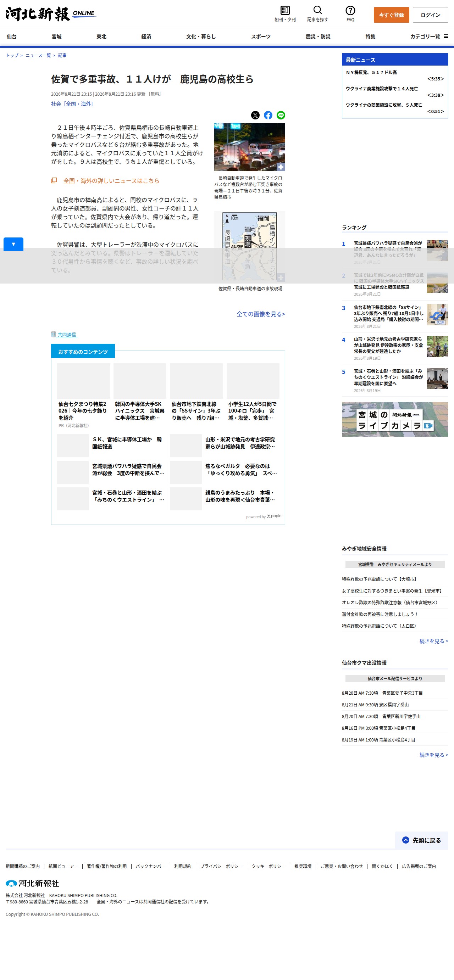Open bear report 8月16日 PM 3:00頃 青葉区小松島4丁目
Image resolution: width=454 pixels, height=980 pixels.
click(x=379, y=728)
